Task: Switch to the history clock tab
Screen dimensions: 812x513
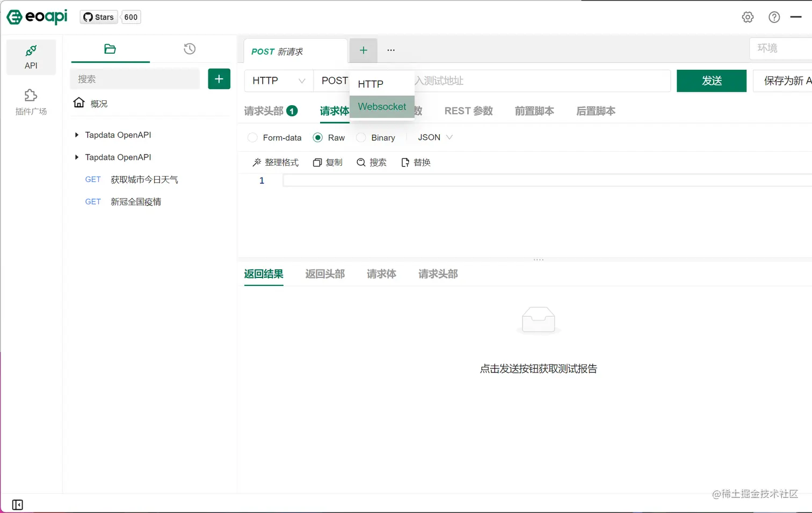Action: point(190,49)
